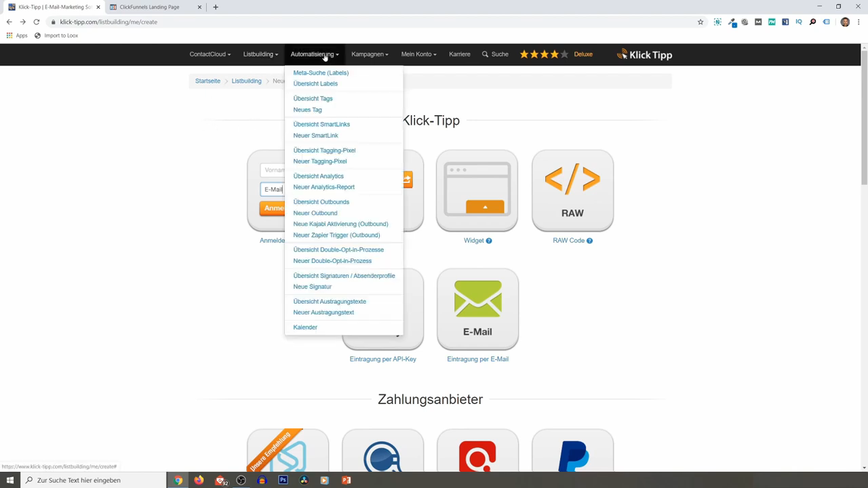Select Neue Signatur menu entry

(x=312, y=287)
